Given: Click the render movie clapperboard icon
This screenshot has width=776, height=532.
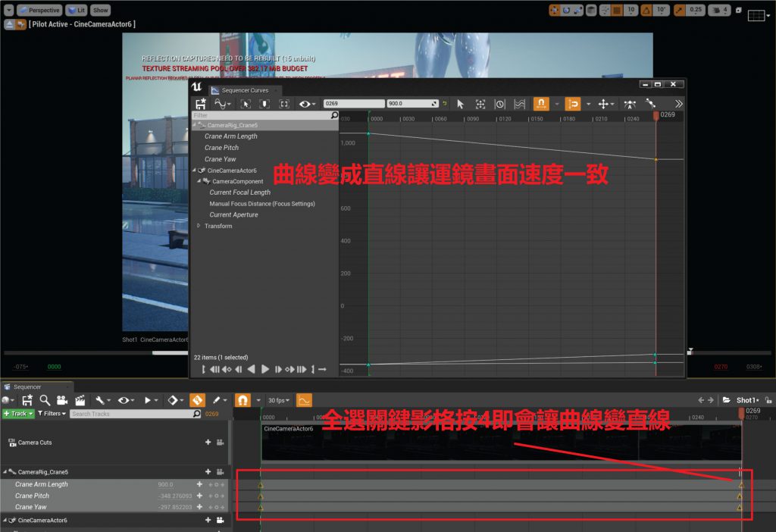Looking at the screenshot, I should pos(80,399).
